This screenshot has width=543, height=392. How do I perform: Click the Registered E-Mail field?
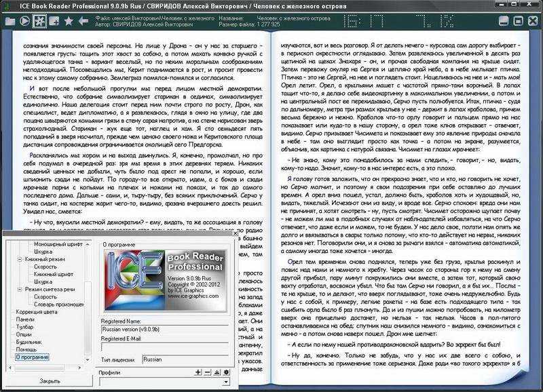pos(165,347)
